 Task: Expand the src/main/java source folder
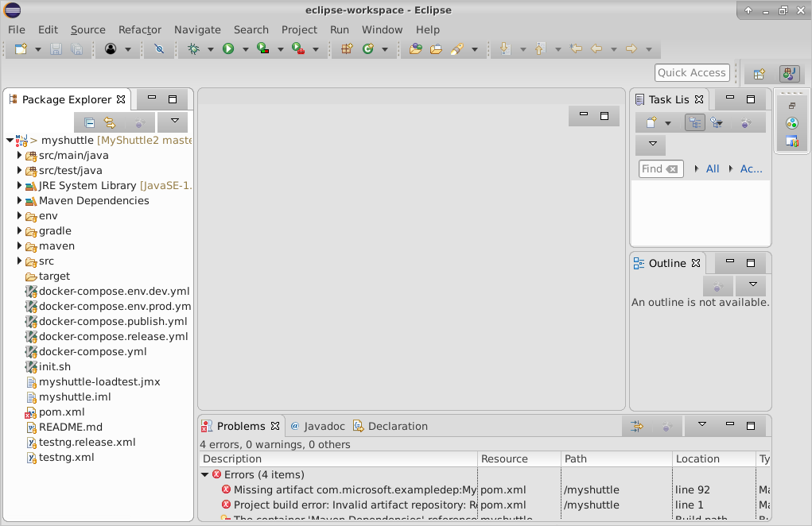[x=20, y=156]
